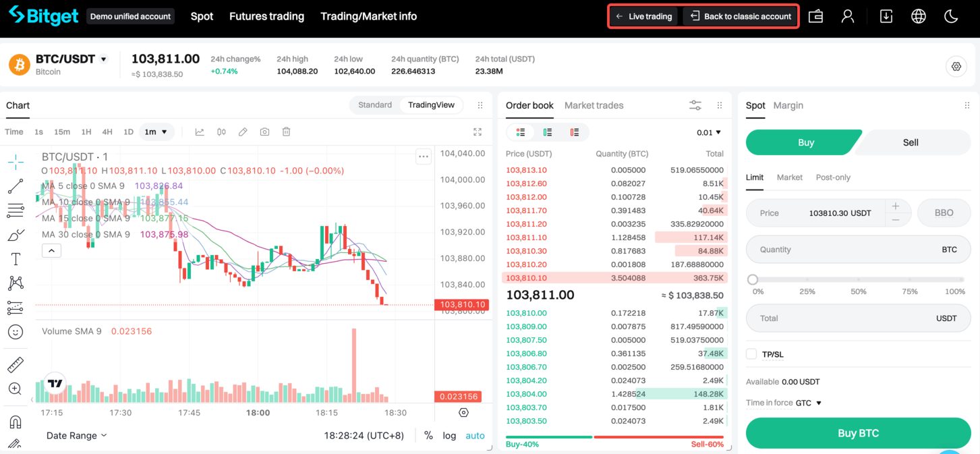
Task: Select the Brush drawing tool
Action: pos(15,234)
